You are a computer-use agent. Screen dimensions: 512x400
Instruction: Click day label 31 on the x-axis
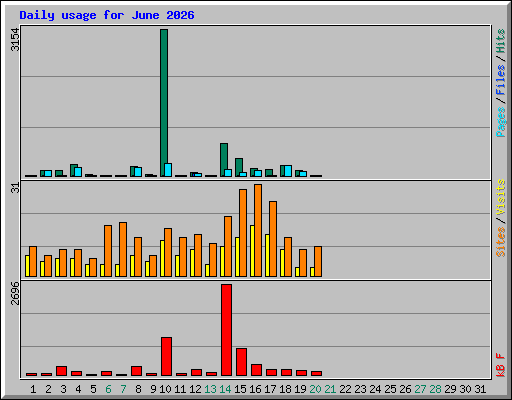click(480, 389)
